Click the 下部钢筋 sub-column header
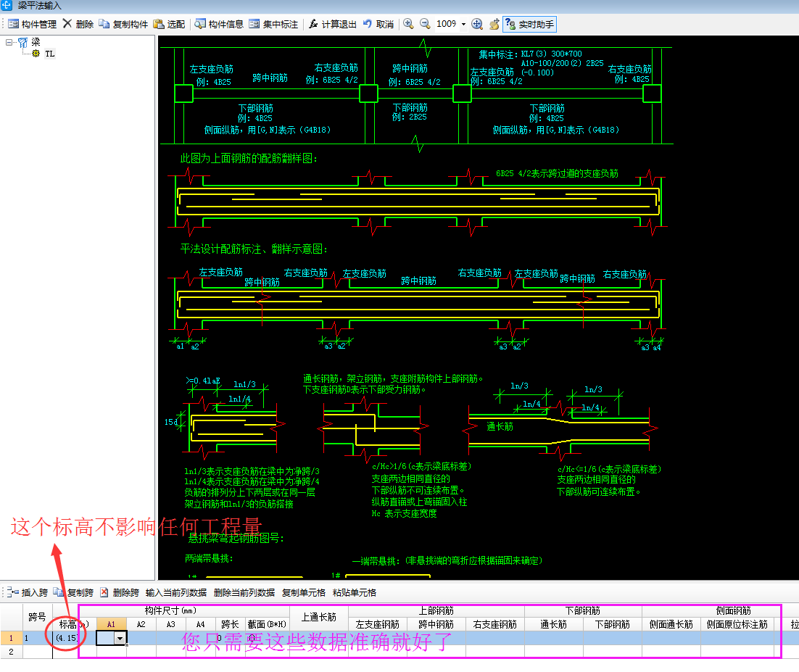The image size is (799, 672). (x=613, y=624)
